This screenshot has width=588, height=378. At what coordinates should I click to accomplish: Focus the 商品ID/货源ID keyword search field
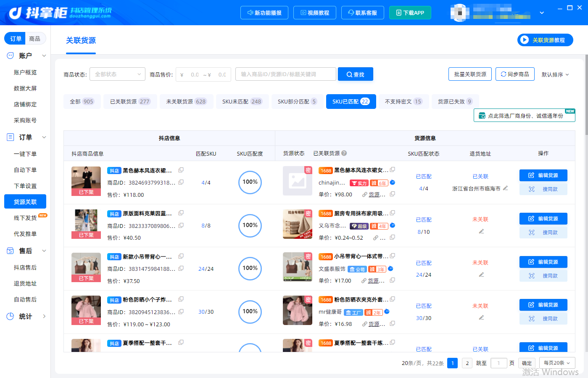(x=286, y=74)
